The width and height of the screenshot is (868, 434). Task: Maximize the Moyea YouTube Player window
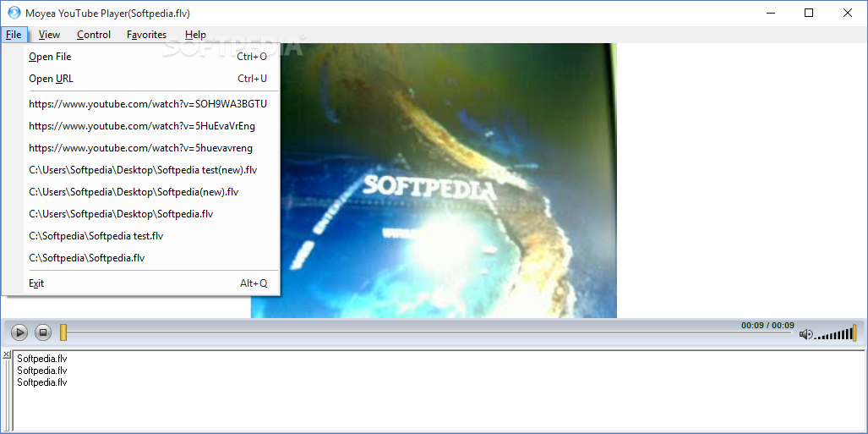coord(809,13)
